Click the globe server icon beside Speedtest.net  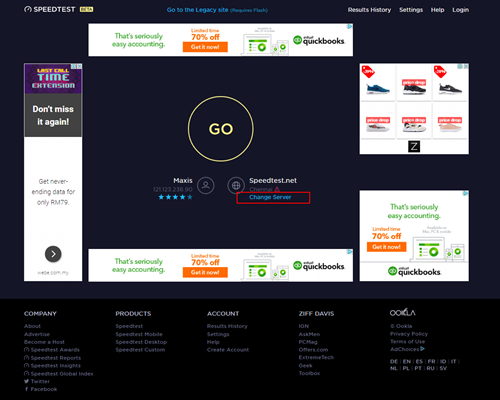pyautogui.click(x=236, y=185)
